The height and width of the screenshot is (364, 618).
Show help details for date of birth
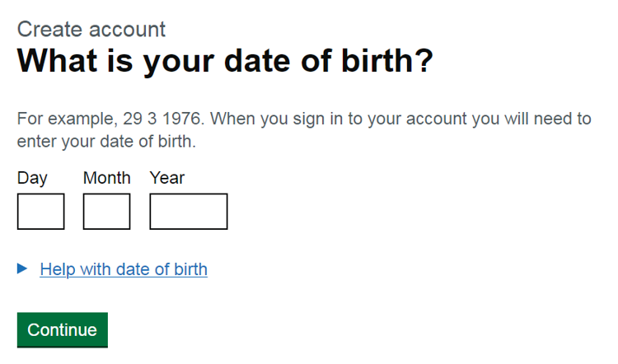(x=124, y=269)
